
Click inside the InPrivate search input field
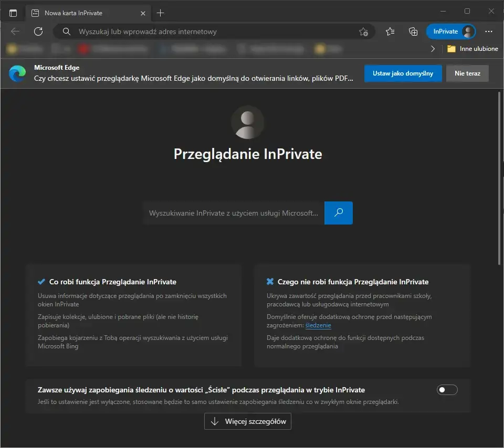pos(234,213)
